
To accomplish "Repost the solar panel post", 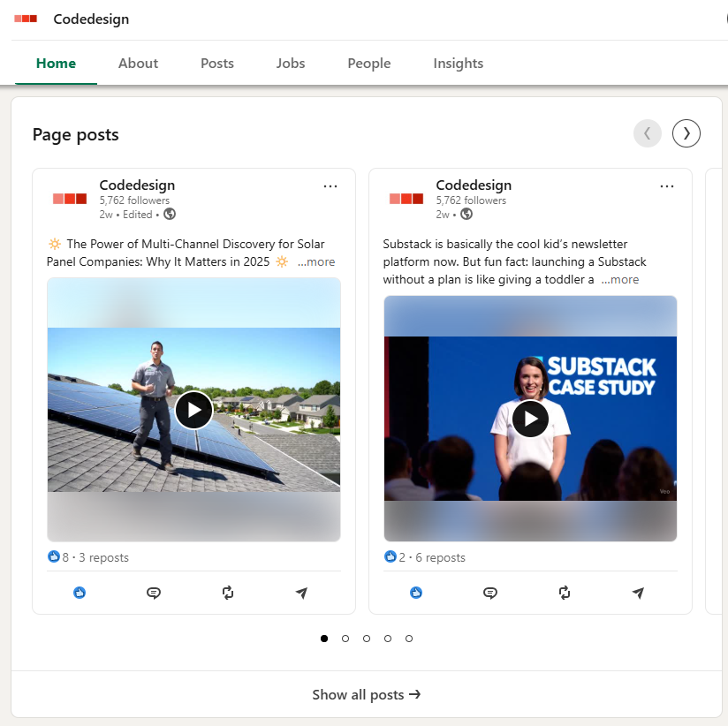I will 228,593.
